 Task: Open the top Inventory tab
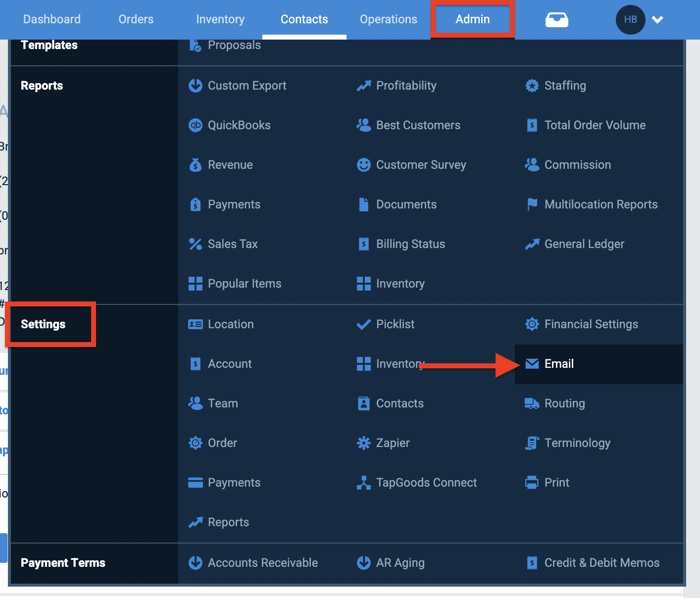point(220,19)
